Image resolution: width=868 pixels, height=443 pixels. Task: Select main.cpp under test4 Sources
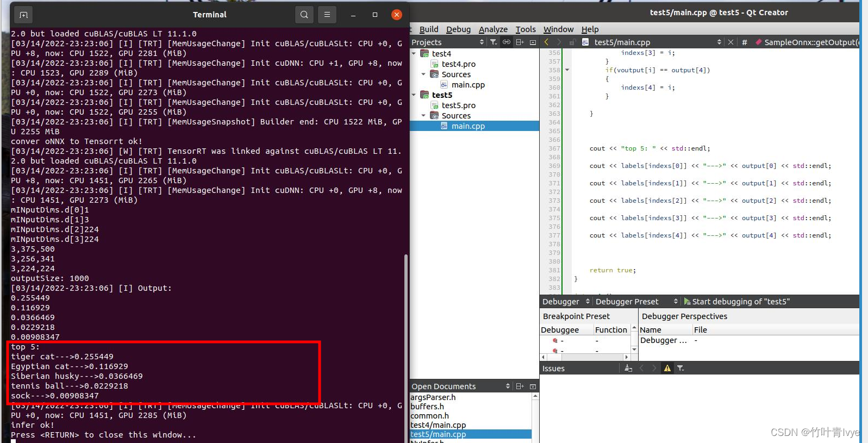pyautogui.click(x=468, y=84)
